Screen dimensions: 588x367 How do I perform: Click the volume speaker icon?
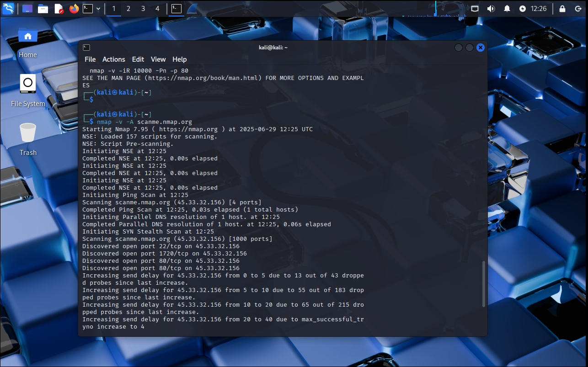pos(491,9)
